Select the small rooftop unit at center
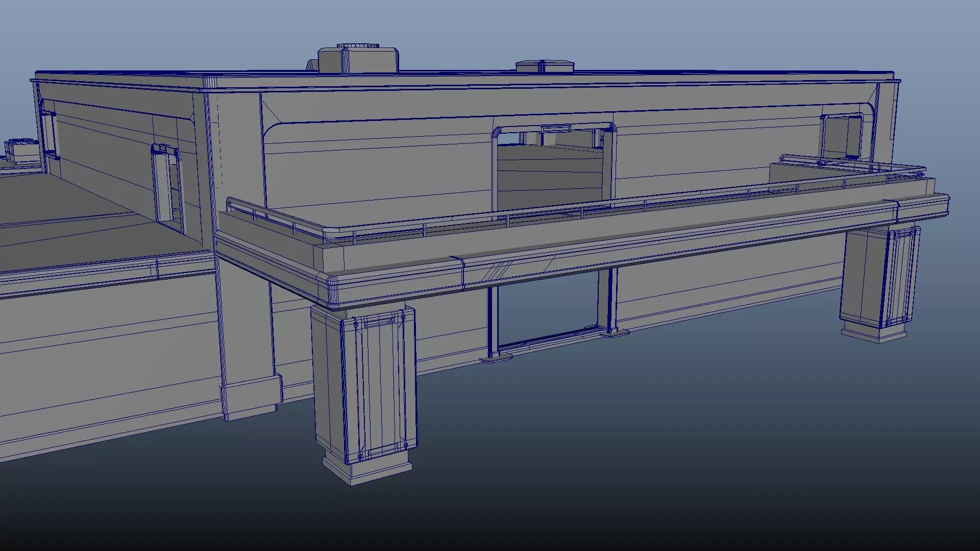The height and width of the screenshot is (551, 980). coord(544,66)
